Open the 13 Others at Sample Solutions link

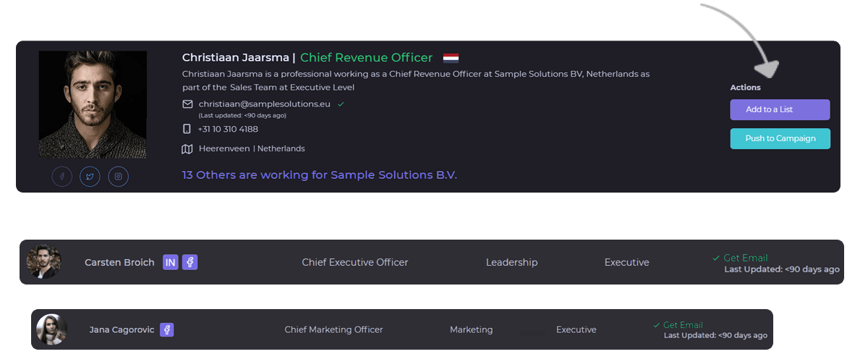319,175
